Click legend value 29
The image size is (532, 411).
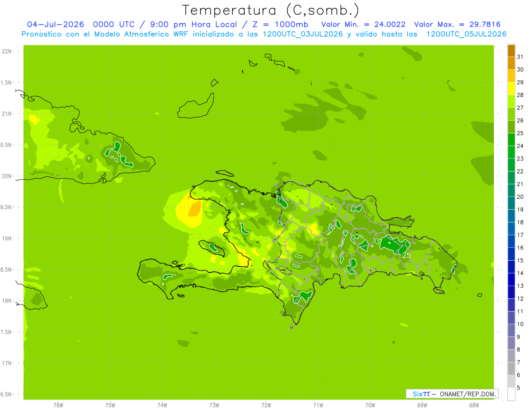click(520, 82)
